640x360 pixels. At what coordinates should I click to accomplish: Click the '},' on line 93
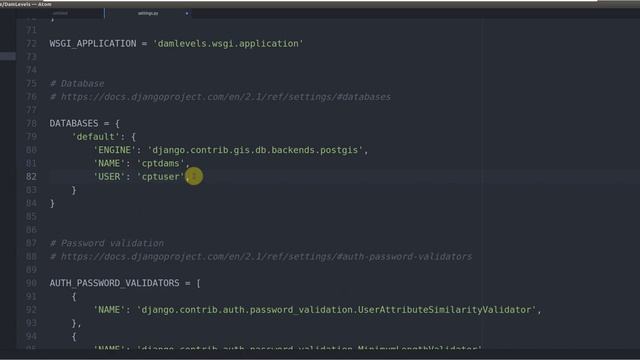pos(76,323)
